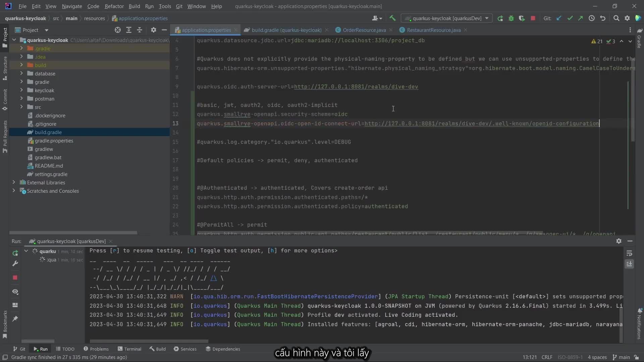
Task: Stop the running quarkusDev process
Action: (x=533, y=18)
